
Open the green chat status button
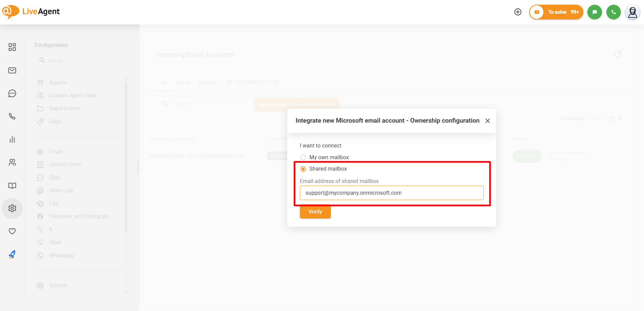[x=594, y=12]
